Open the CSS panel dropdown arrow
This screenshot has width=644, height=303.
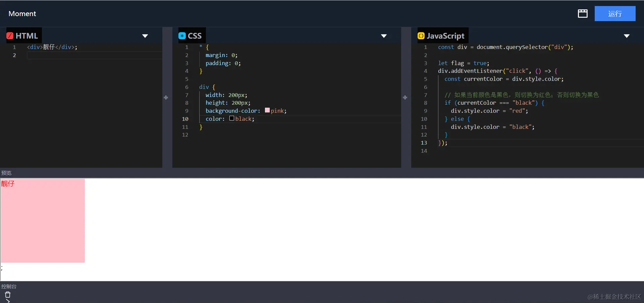384,36
